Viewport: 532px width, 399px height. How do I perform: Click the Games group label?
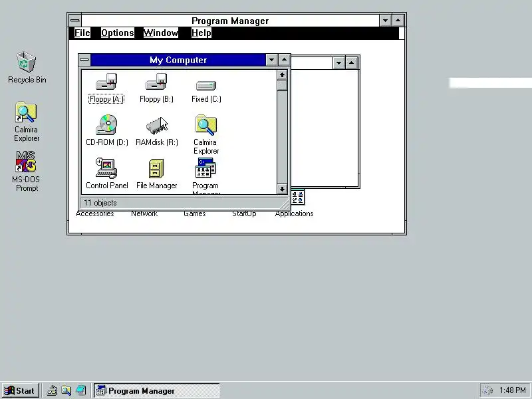point(194,213)
